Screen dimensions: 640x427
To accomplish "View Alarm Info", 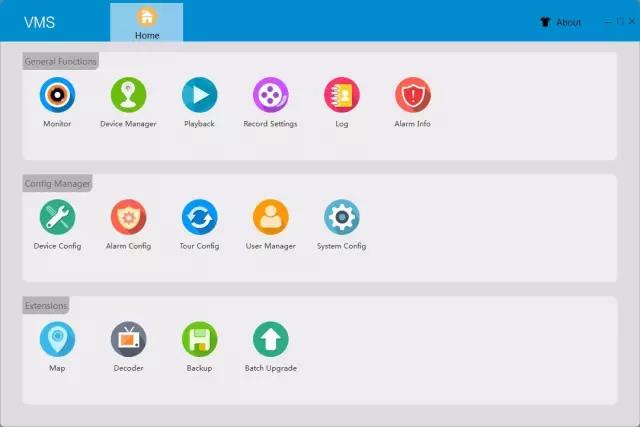I will tap(413, 95).
